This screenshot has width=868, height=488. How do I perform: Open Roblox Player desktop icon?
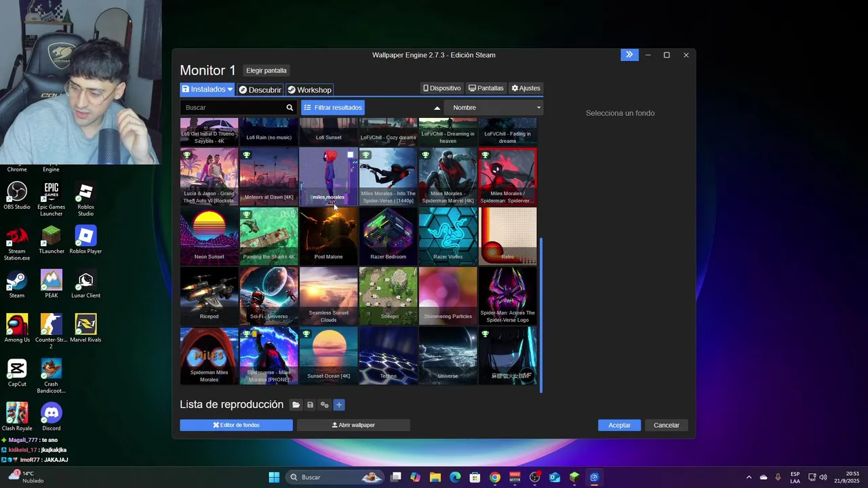click(x=85, y=240)
